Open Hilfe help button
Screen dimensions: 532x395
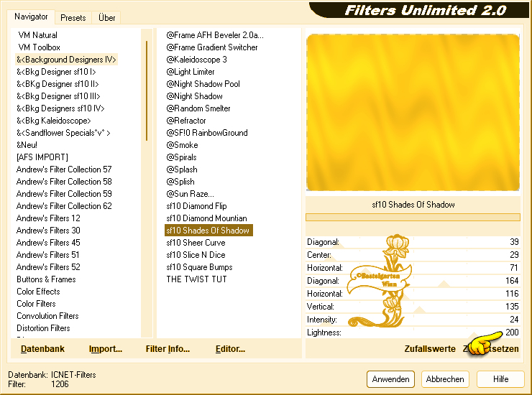[500, 378]
